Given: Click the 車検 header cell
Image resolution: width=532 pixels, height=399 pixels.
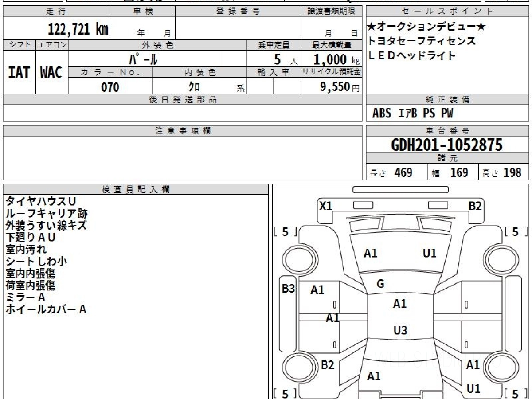Looking at the screenshot, I should click(x=142, y=12).
